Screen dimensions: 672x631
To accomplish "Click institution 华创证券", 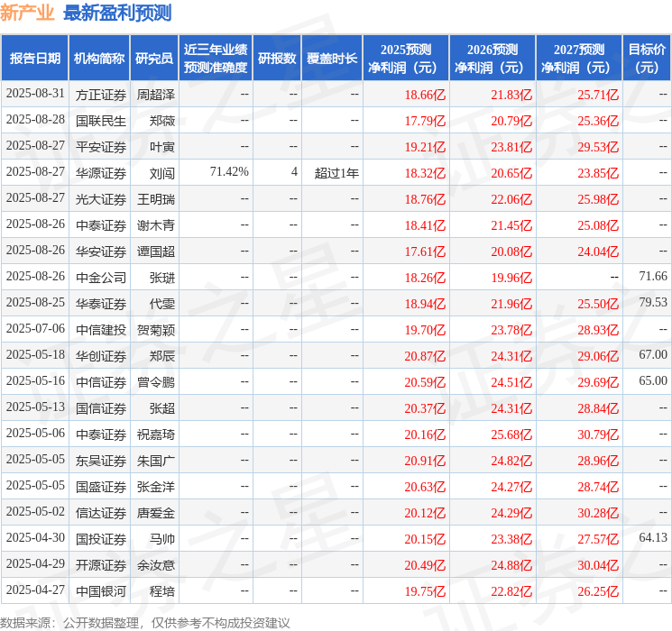I will [x=101, y=356].
